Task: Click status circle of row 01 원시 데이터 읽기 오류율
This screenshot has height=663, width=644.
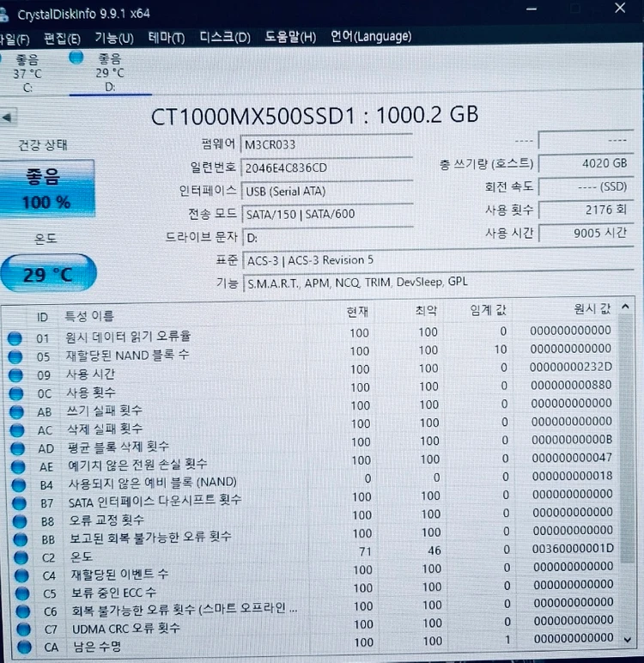Action: point(15,338)
